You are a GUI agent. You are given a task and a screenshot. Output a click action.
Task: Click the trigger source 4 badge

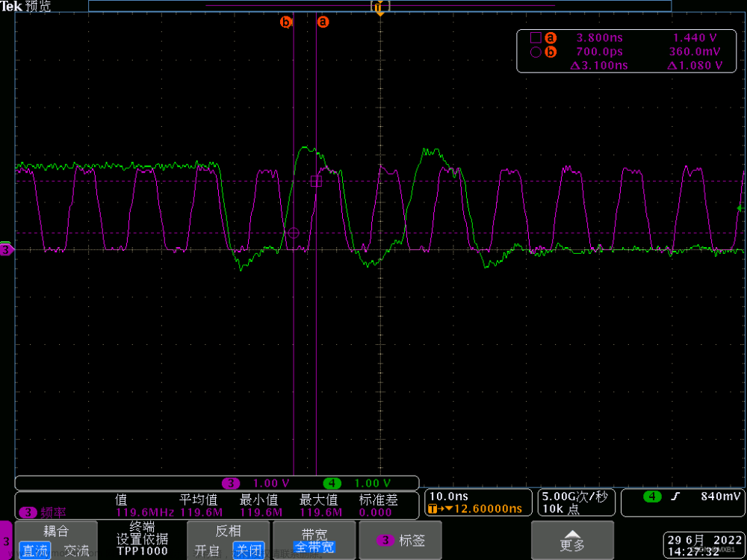tap(651, 497)
